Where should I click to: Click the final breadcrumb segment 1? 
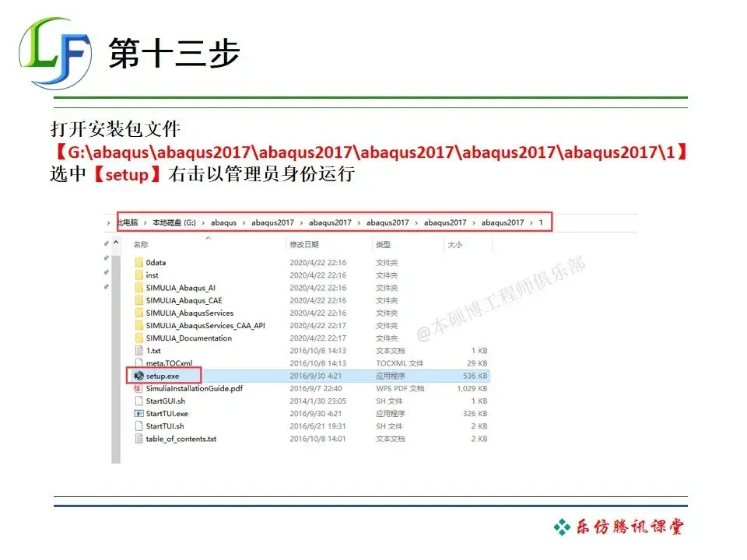541,222
